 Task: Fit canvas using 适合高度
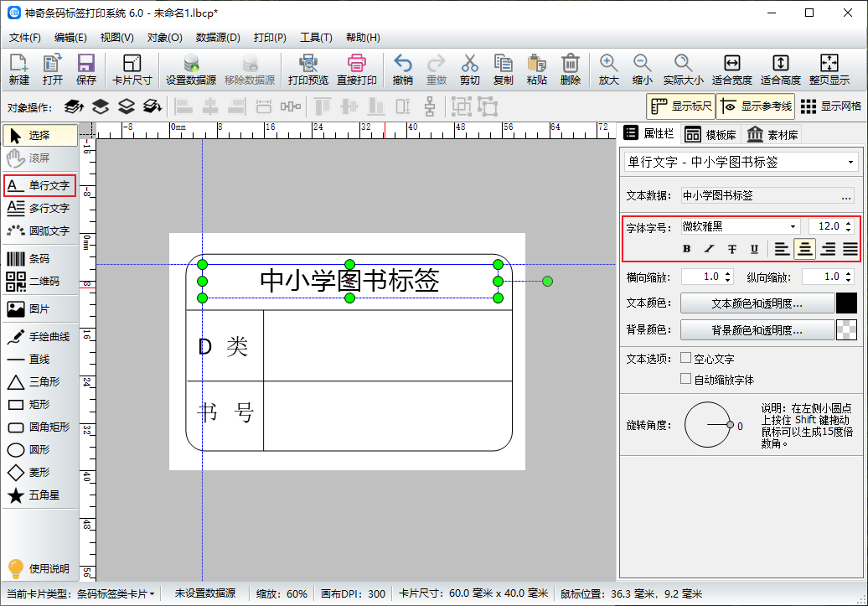[x=781, y=70]
